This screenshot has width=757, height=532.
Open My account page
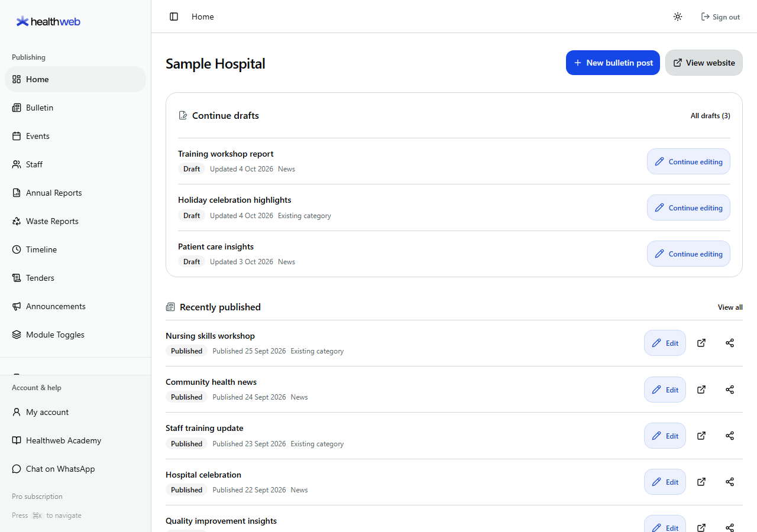(75, 412)
